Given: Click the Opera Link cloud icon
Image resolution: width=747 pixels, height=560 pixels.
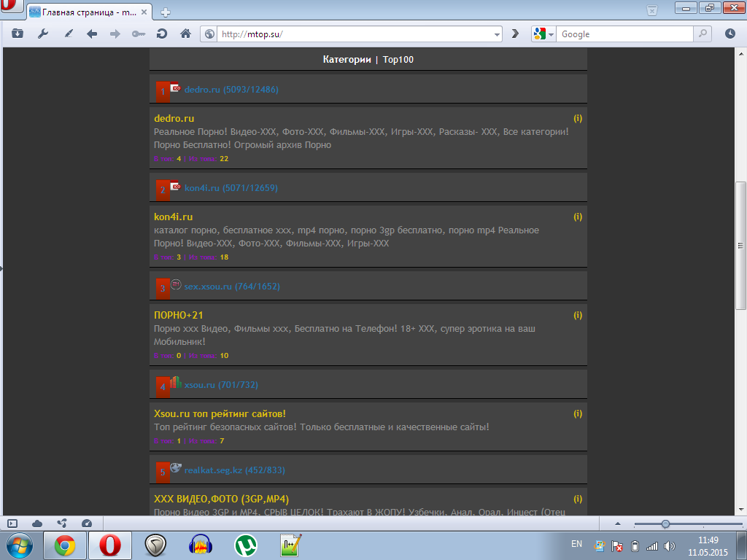Looking at the screenshot, I should tap(37, 524).
